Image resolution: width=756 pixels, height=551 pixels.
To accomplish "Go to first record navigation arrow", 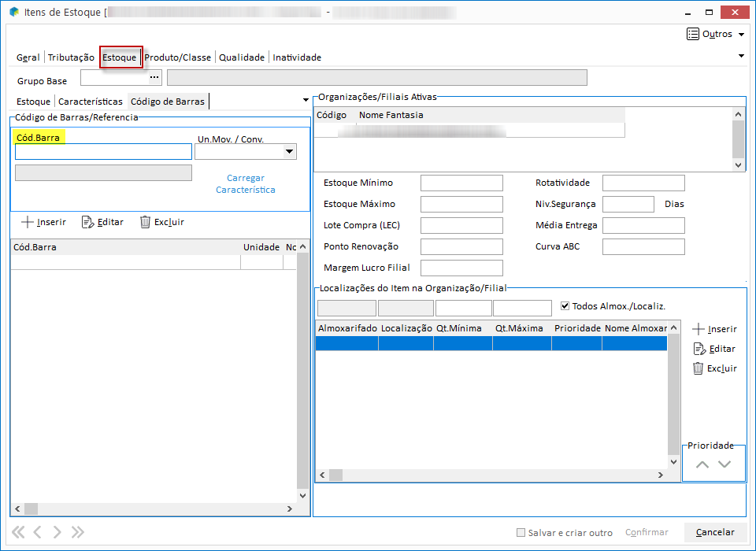I will coord(18,532).
